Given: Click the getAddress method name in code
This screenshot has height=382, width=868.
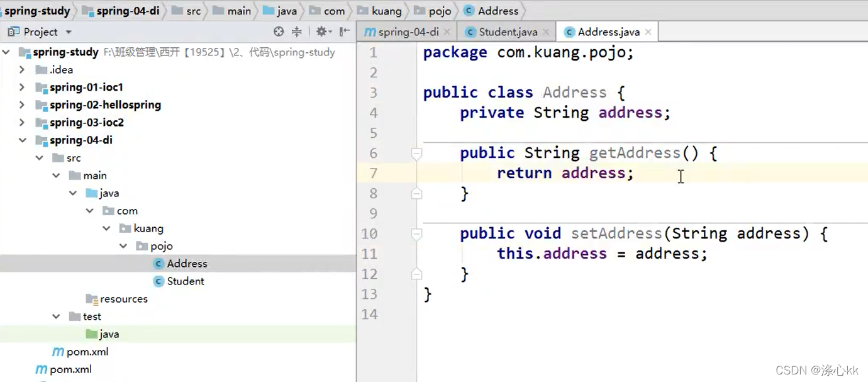Looking at the screenshot, I should pyautogui.click(x=635, y=153).
